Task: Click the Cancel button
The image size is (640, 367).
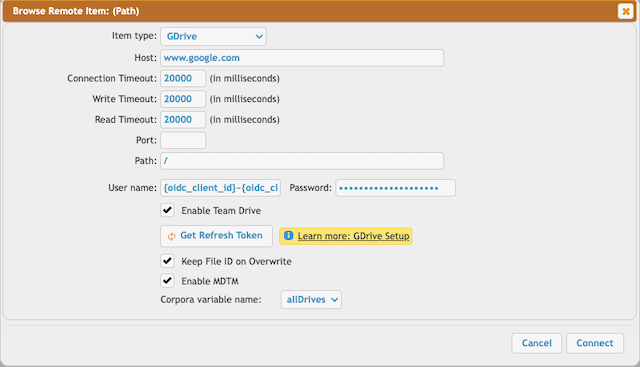Action: pos(537,343)
